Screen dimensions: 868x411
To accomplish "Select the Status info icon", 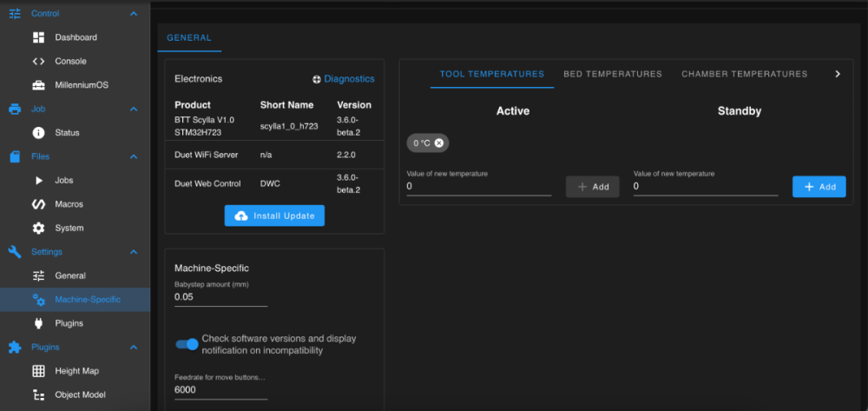I will point(38,133).
